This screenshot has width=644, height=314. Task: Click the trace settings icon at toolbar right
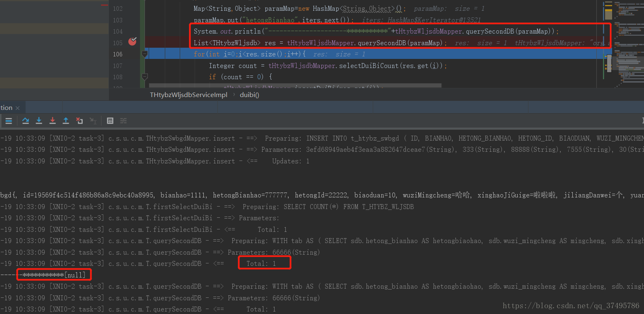pyautogui.click(x=123, y=121)
